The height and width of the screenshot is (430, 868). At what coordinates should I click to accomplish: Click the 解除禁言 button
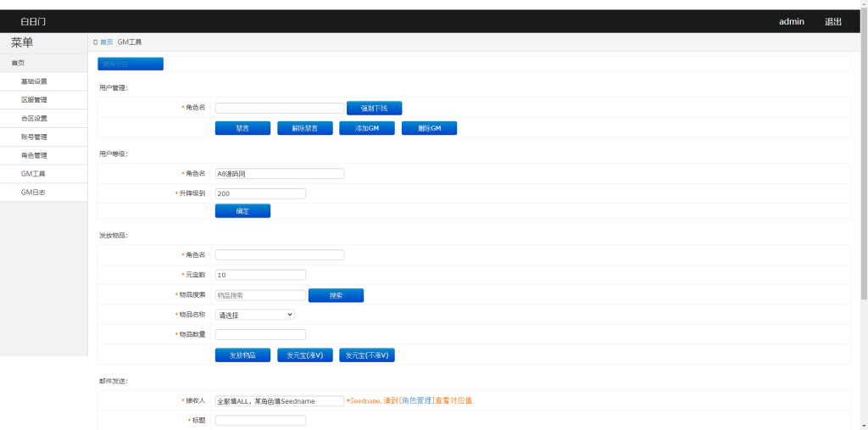[305, 128]
